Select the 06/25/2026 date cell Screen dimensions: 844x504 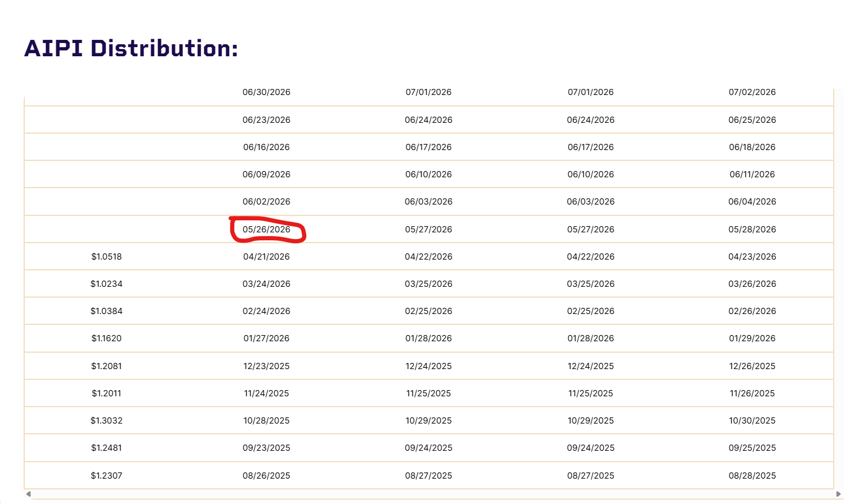pos(752,120)
